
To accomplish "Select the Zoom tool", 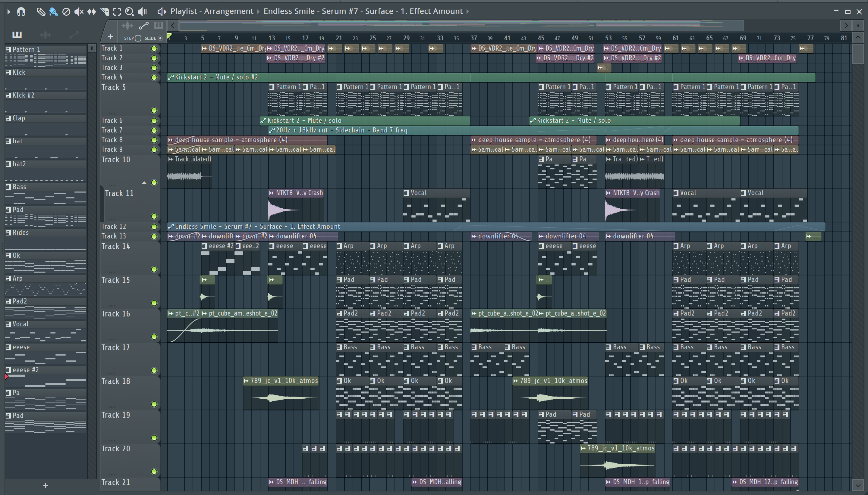I will click(129, 11).
